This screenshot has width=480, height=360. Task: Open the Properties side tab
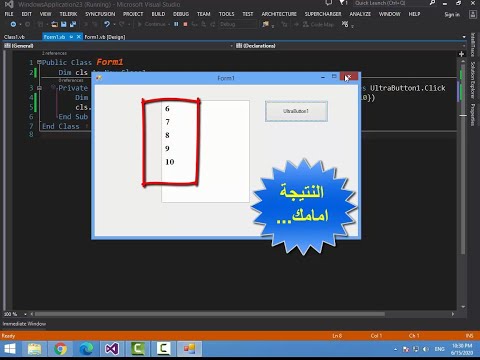pos(473,115)
